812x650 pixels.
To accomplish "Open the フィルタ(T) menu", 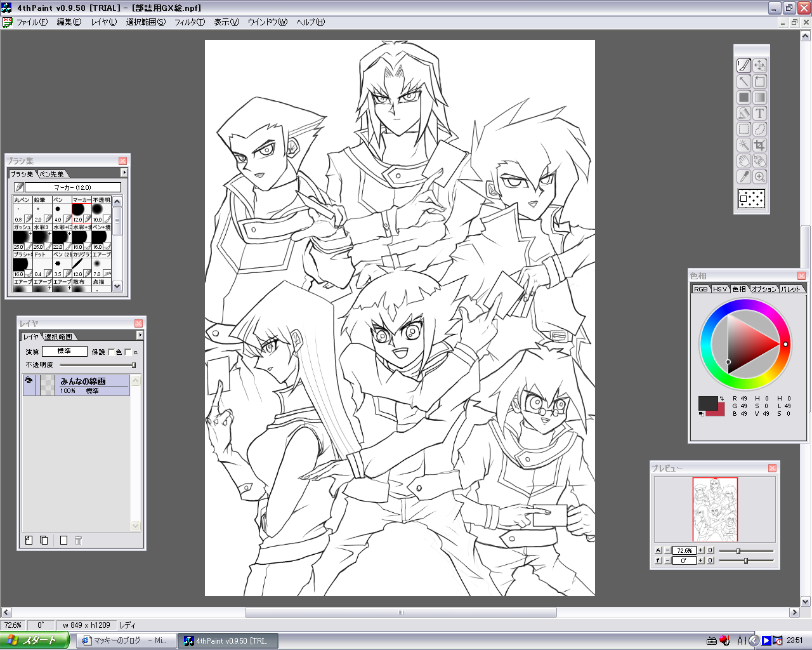I will 190,22.
